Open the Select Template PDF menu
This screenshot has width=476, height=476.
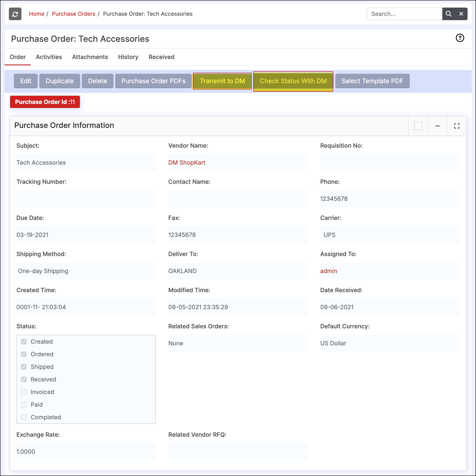point(372,81)
